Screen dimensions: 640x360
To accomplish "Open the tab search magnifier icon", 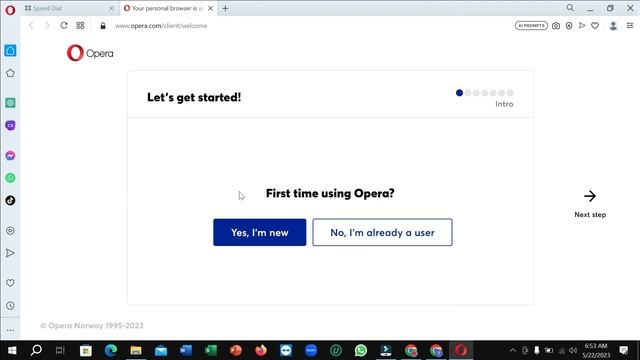I will 570,8.
